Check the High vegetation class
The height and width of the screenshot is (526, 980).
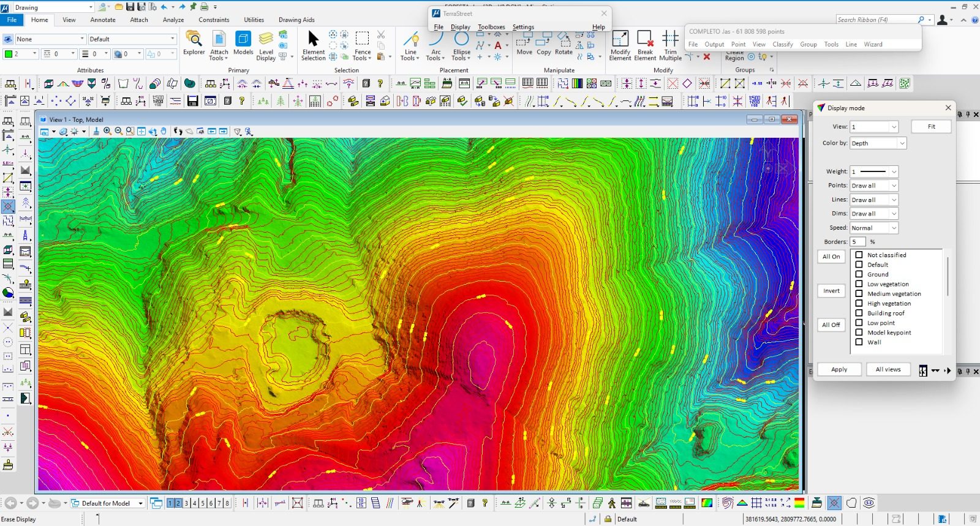(x=859, y=304)
